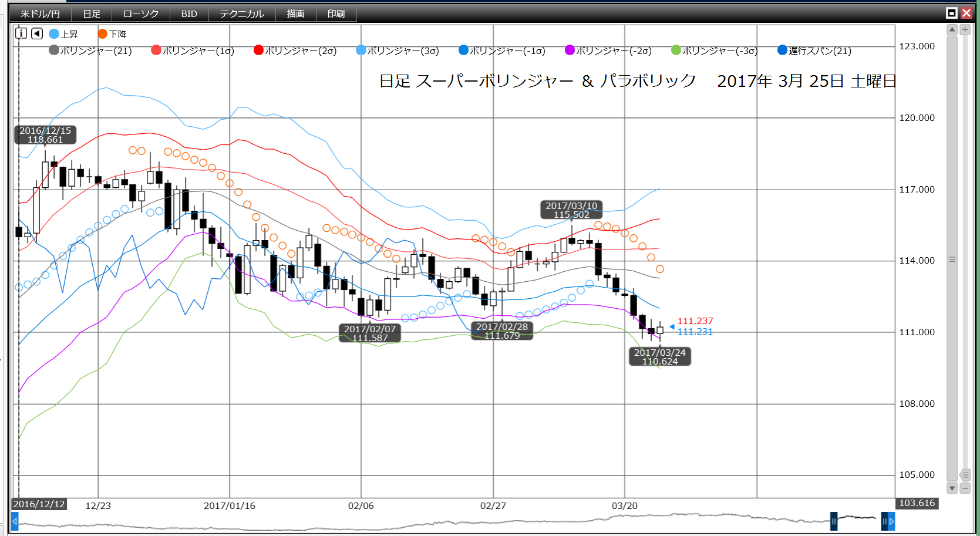The image size is (980, 536).
Task: Open the 印刷 print menu
Action: 336,14
